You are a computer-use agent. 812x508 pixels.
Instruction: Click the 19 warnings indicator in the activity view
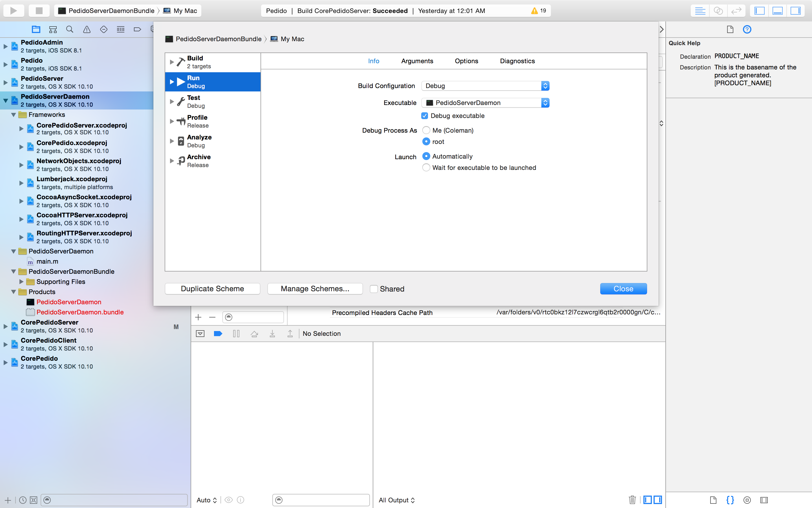pos(539,11)
